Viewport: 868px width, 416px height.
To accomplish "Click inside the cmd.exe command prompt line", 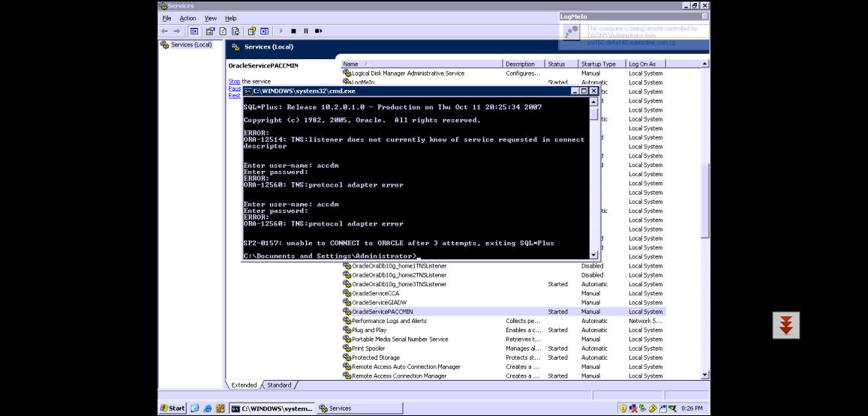I will point(331,256).
